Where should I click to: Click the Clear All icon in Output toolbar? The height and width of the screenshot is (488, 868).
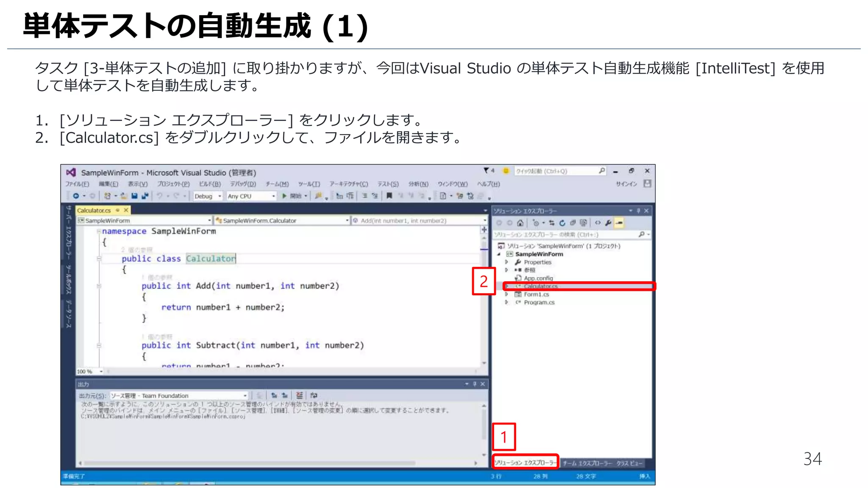(x=299, y=395)
